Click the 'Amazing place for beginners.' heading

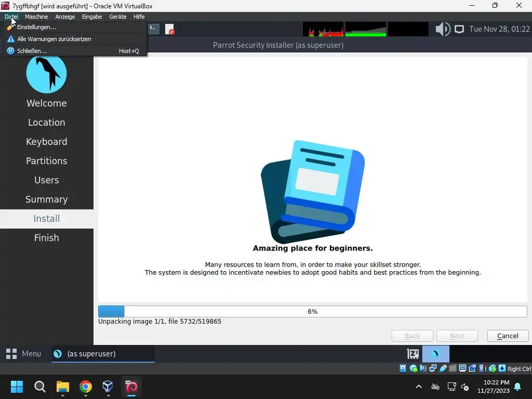tap(312, 248)
